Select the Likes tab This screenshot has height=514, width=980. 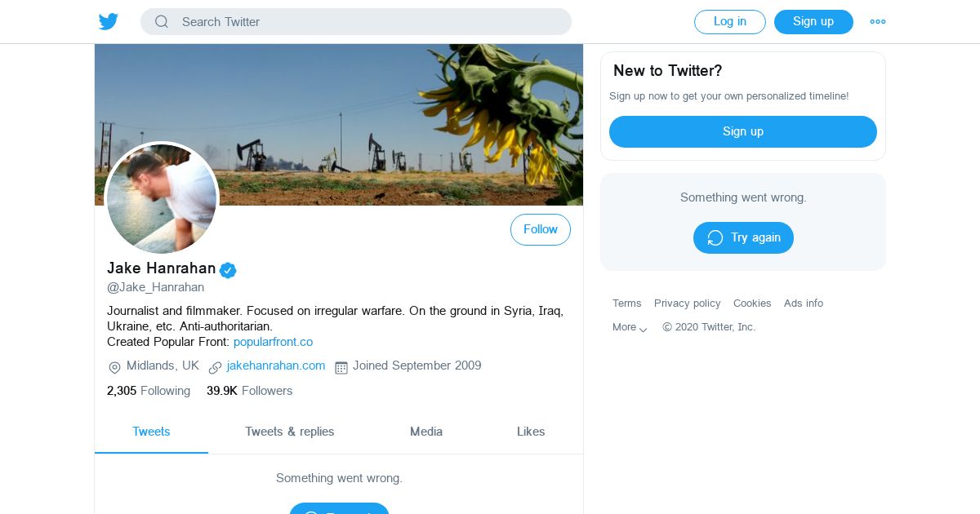(530, 432)
